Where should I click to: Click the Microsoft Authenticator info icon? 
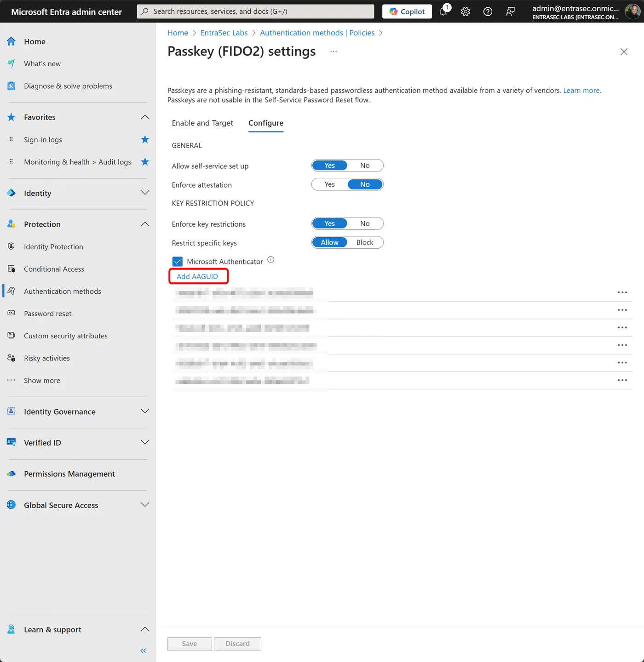click(x=271, y=260)
